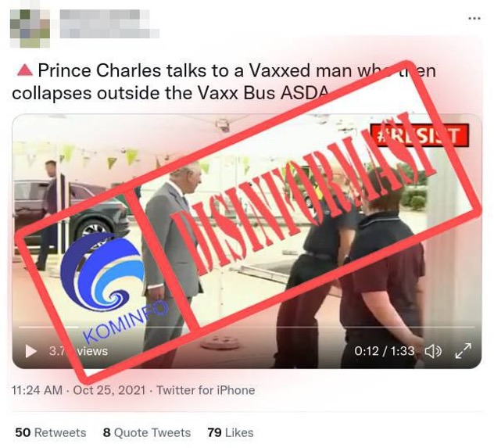Viewport: 494px width, 448px height.
Task: Open the 8 Quote Tweets list
Action: 147,432
